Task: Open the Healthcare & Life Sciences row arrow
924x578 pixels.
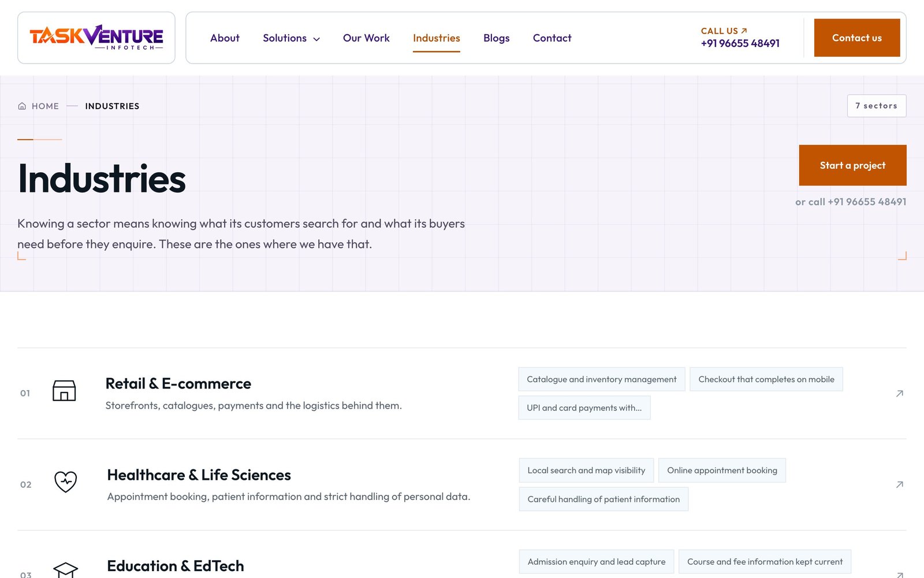Action: [899, 484]
